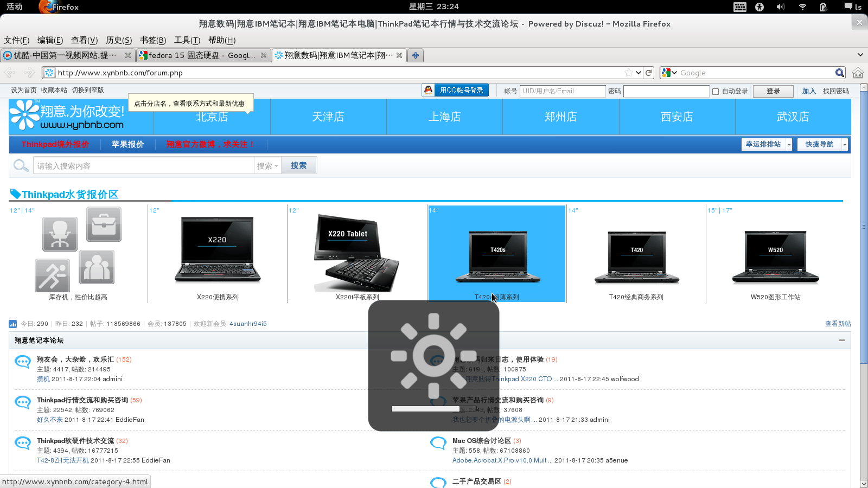Image resolution: width=868 pixels, height=488 pixels.
Task: Open the volume icon in top panel
Action: click(x=780, y=7)
